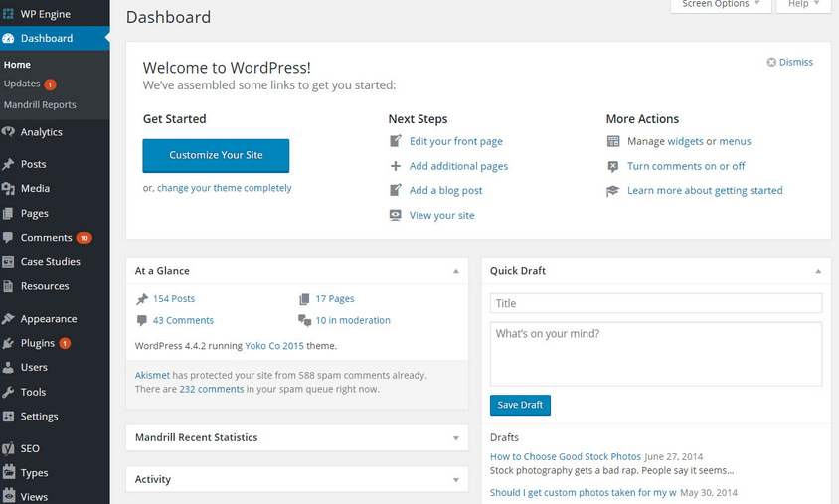Open Mandrill Reports in the sidebar
This screenshot has height=504, width=839.
[40, 104]
